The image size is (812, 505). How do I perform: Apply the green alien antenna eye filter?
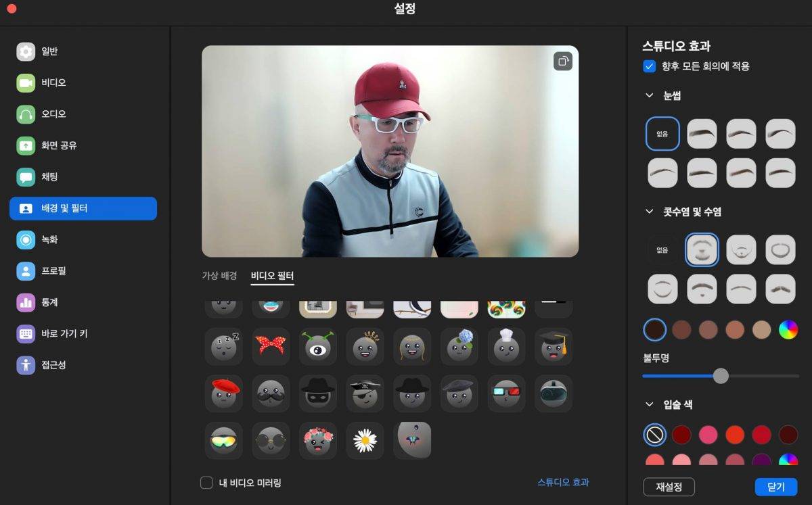[318, 347]
